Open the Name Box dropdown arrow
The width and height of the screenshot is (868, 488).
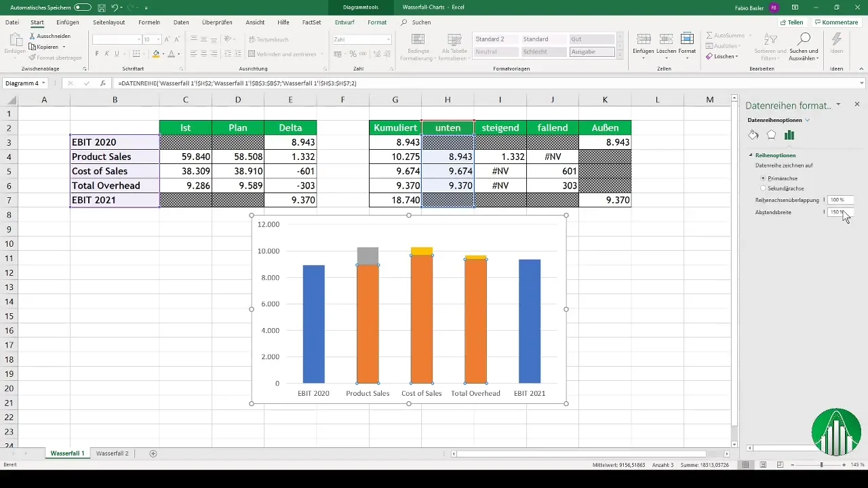pyautogui.click(x=43, y=83)
